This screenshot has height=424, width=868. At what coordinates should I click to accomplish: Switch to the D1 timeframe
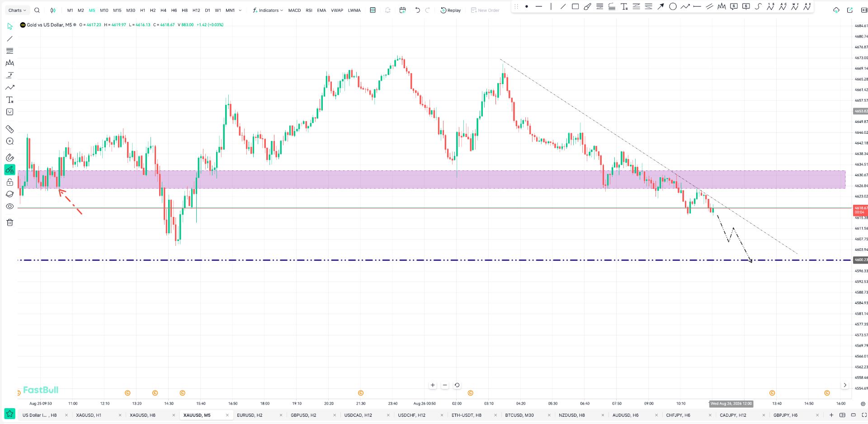(x=208, y=10)
